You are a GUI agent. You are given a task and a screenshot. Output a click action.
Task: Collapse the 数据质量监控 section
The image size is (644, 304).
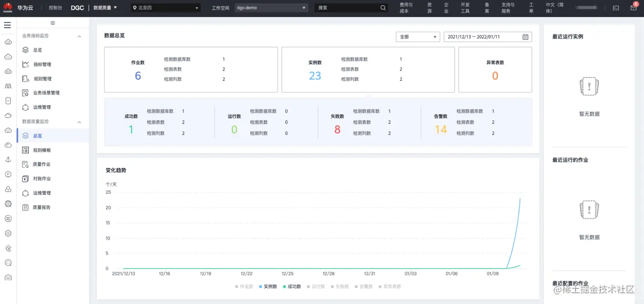tap(79, 122)
